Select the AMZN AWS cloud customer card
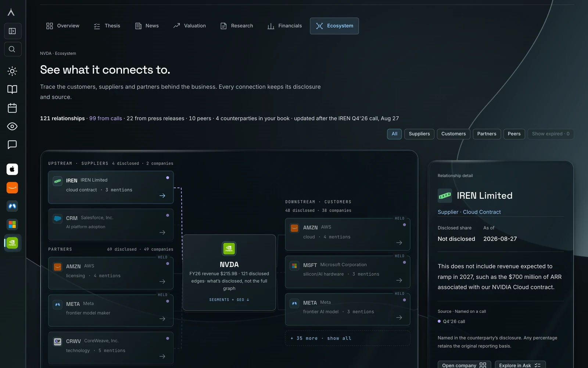The height and width of the screenshot is (368, 588). coord(347,234)
